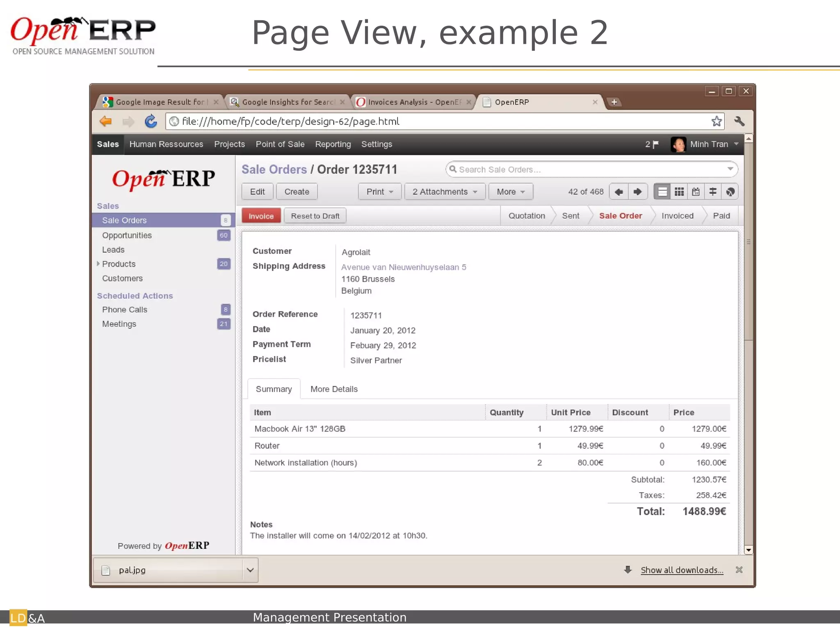The width and height of the screenshot is (840, 630).
Task: Close the downloads bar
Action: [739, 570]
